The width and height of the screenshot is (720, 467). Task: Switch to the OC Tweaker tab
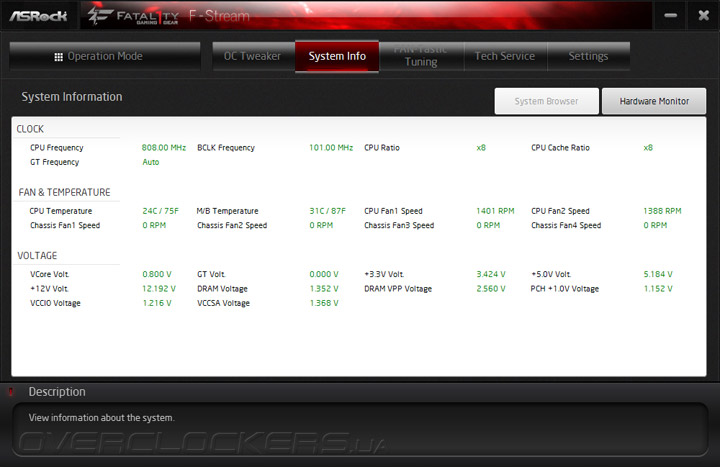253,56
